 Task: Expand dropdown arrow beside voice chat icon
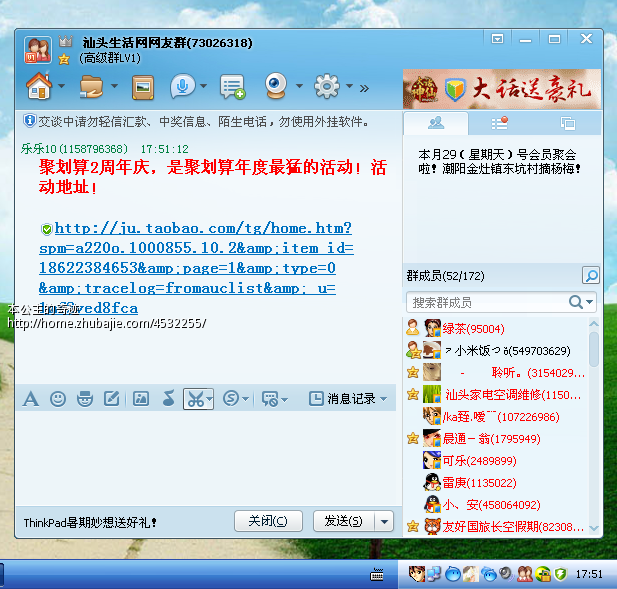click(203, 86)
